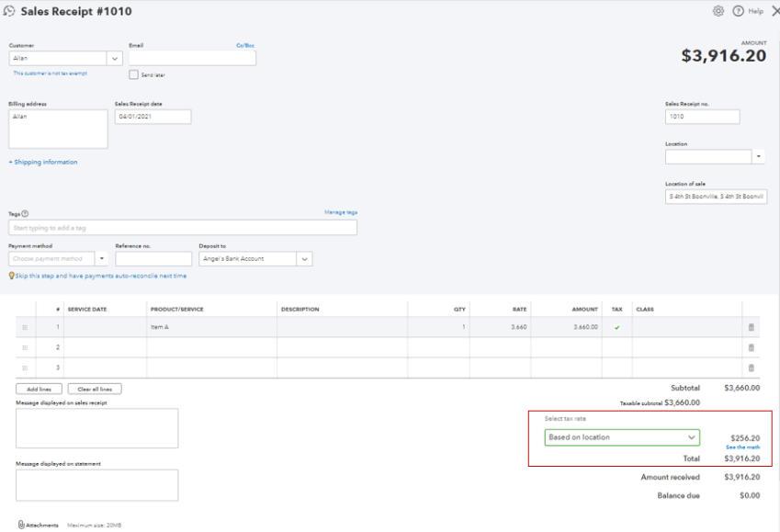The height and width of the screenshot is (532, 780).
Task: Grab the drag handle of line 2
Action: [x=25, y=348]
